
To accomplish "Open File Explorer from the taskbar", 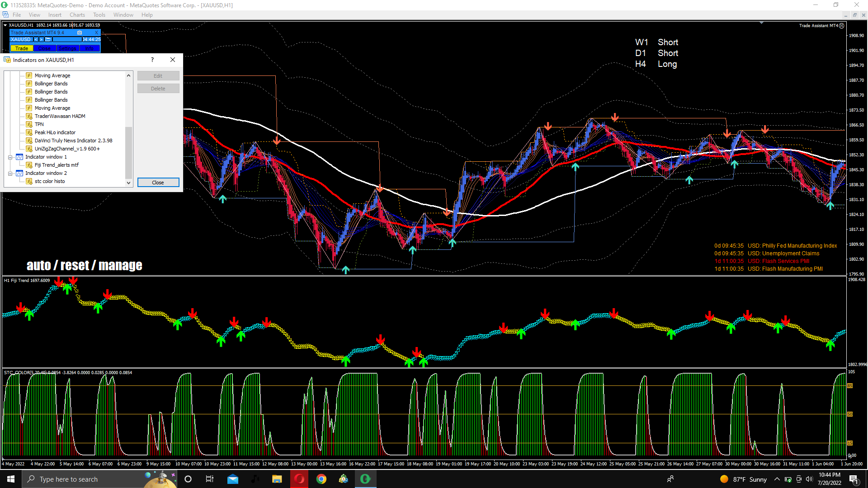I will tap(277, 479).
